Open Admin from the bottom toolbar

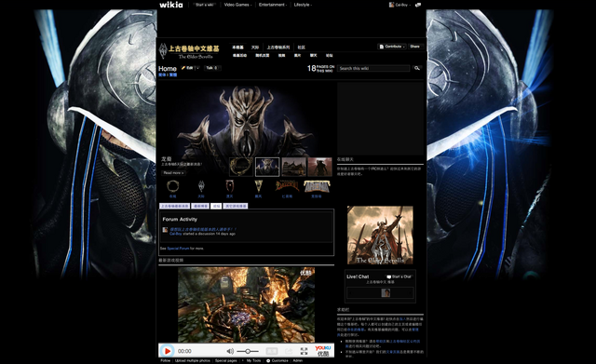[x=298, y=360]
